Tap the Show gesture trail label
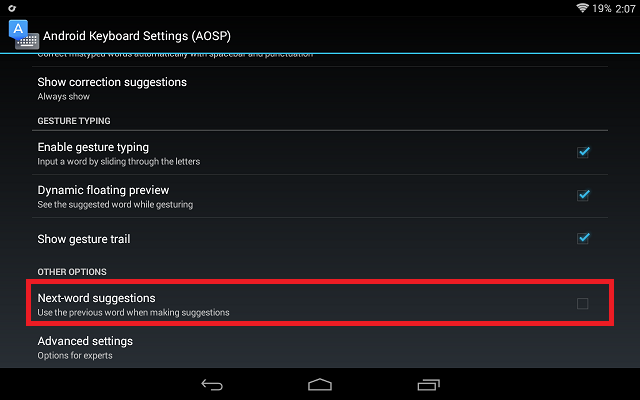640x400 pixels. [x=84, y=239]
